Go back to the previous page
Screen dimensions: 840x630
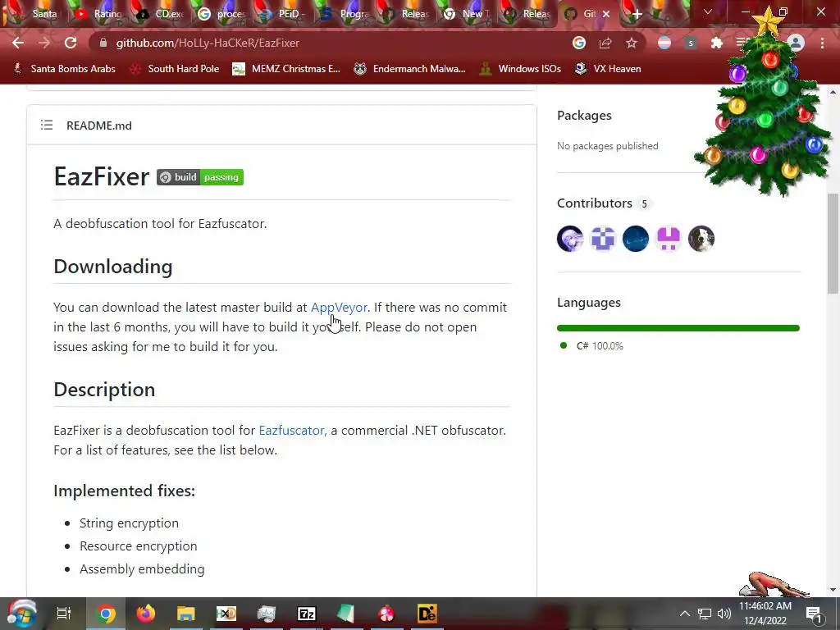pyautogui.click(x=18, y=43)
